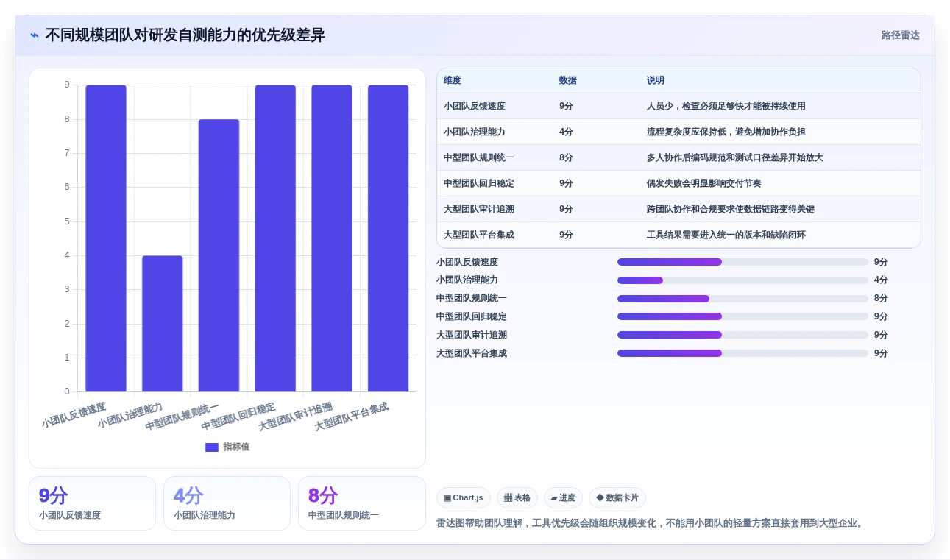Click description 工具结果需要进入统一的版本和缺陷闭环
950x560 pixels.
click(726, 235)
